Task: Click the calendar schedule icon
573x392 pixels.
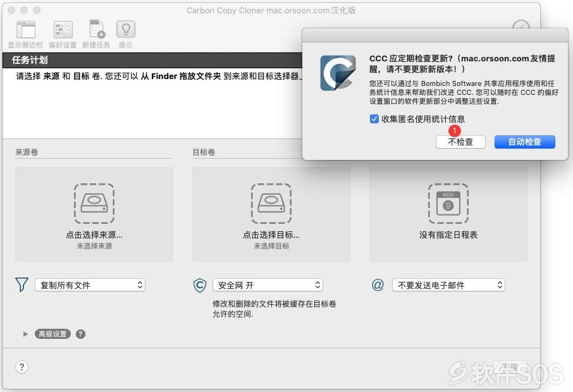Action: pos(448,204)
